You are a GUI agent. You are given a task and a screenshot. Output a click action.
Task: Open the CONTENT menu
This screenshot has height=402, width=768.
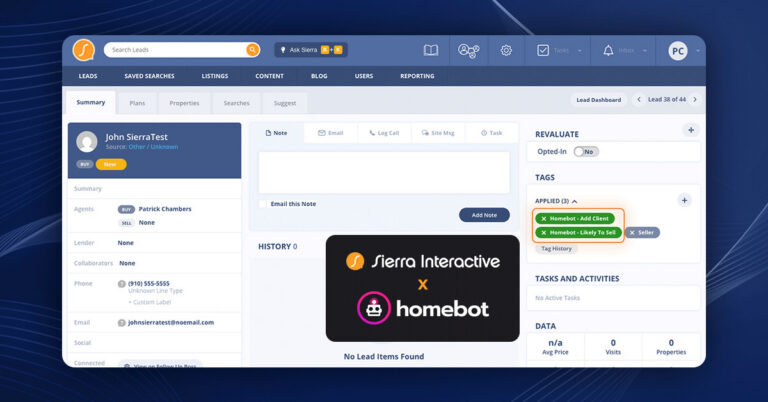tap(269, 76)
